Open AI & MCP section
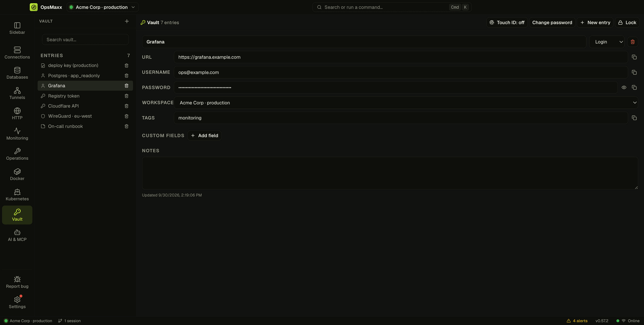This screenshot has width=644, height=325. (17, 235)
